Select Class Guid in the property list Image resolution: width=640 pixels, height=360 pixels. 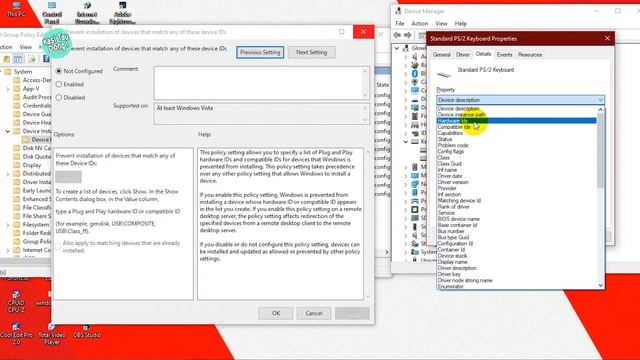[x=517, y=164]
